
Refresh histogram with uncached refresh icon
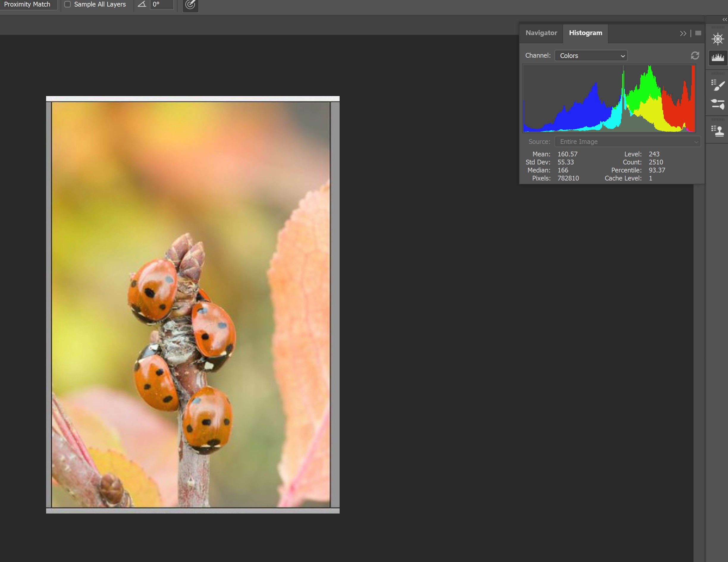pyautogui.click(x=695, y=55)
